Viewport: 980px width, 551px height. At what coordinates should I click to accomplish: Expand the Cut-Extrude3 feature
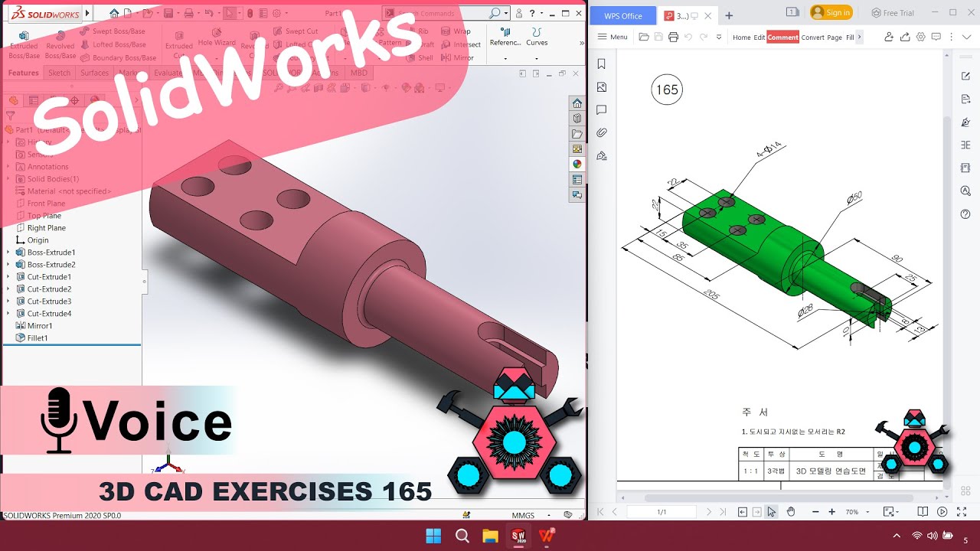pos(8,301)
